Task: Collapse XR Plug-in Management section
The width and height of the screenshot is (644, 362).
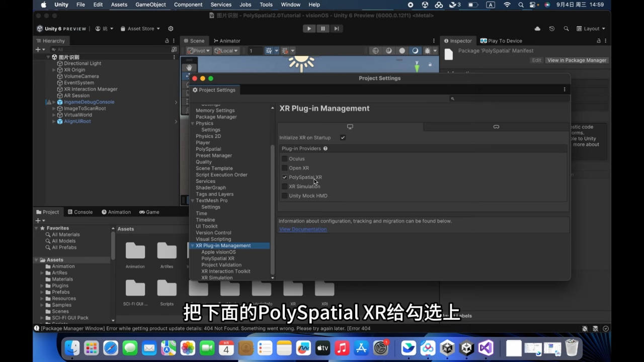Action: click(193, 246)
